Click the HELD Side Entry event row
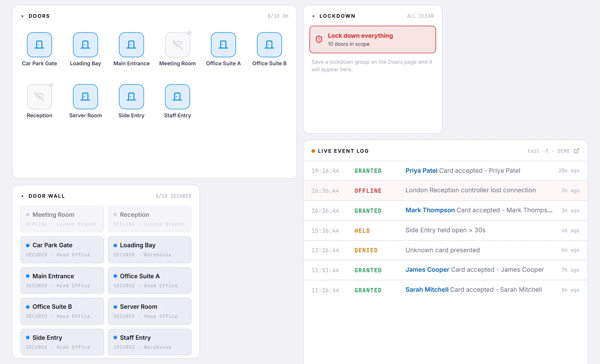 pyautogui.click(x=445, y=231)
